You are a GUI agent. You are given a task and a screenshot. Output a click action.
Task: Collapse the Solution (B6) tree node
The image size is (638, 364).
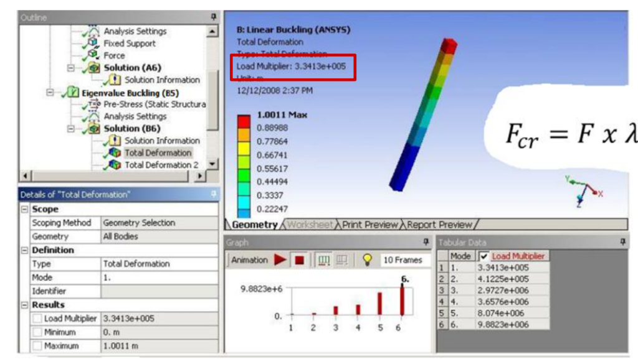point(70,128)
